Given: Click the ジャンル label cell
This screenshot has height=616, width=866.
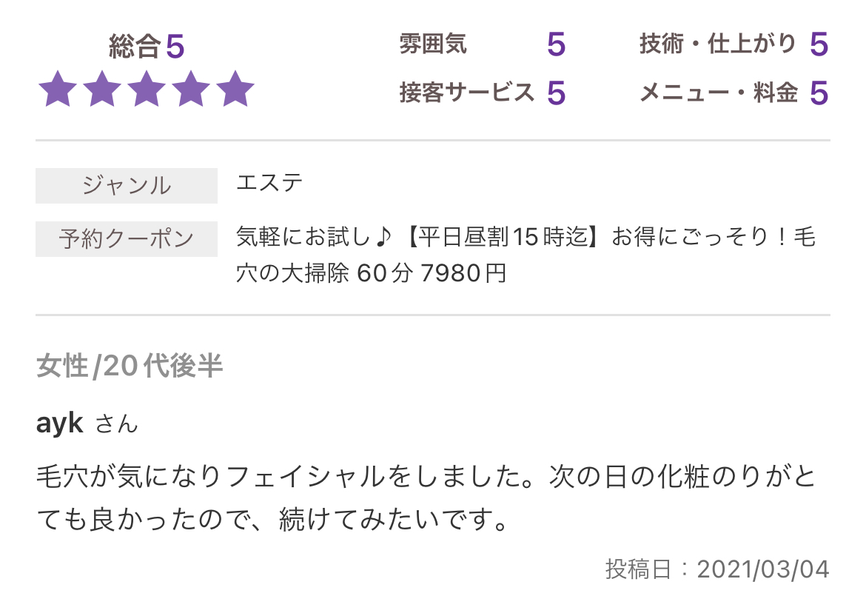Looking at the screenshot, I should pos(127,185).
